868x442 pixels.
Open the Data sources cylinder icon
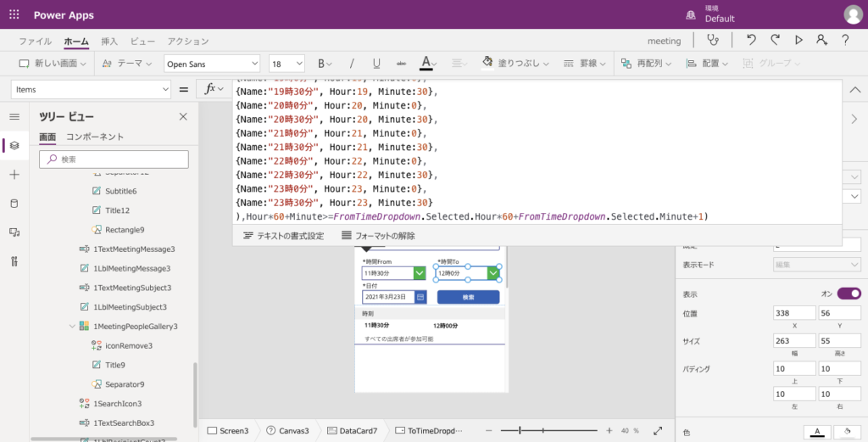15,204
